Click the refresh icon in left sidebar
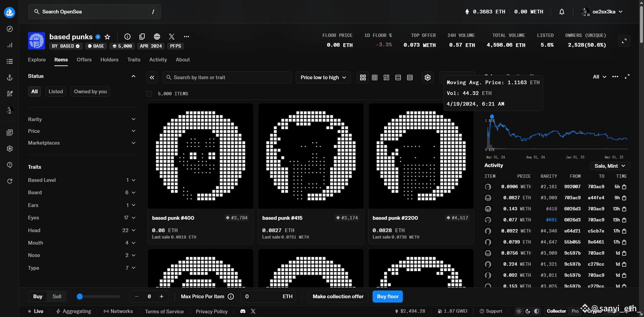 coord(10,181)
